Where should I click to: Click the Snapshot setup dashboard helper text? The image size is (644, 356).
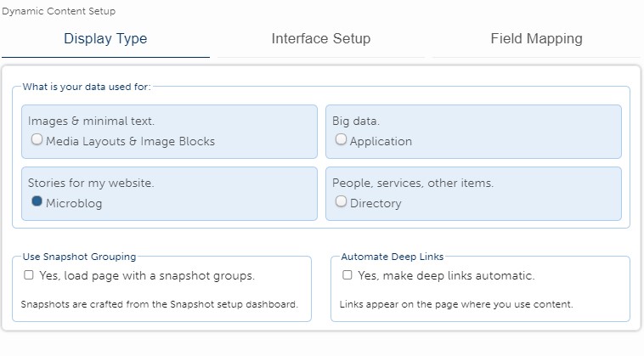tap(159, 304)
